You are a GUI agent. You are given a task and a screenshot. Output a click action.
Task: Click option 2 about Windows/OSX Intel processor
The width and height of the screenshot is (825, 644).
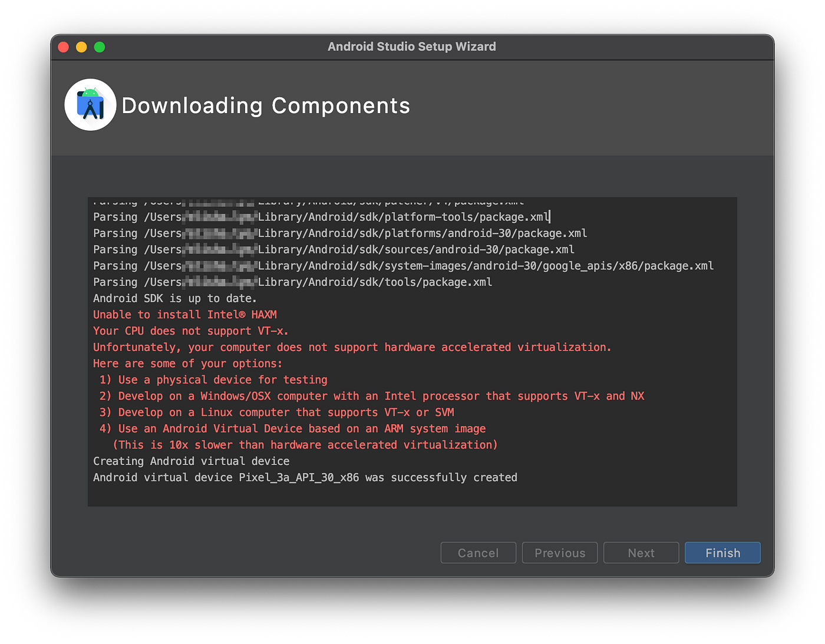(372, 396)
